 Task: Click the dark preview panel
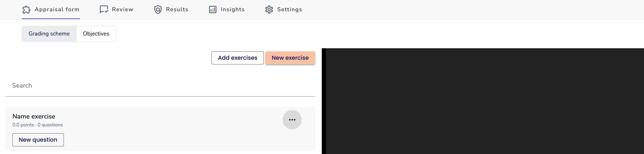483,101
